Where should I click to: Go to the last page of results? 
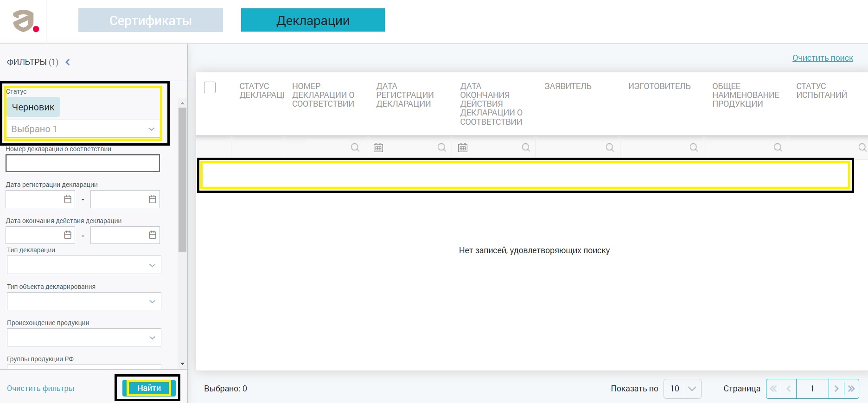[x=851, y=389]
